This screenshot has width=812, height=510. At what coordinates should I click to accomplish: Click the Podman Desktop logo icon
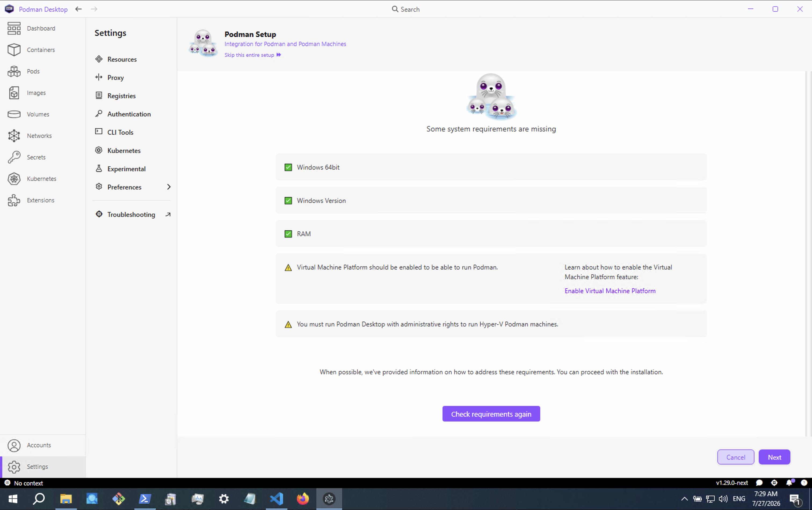pos(9,9)
